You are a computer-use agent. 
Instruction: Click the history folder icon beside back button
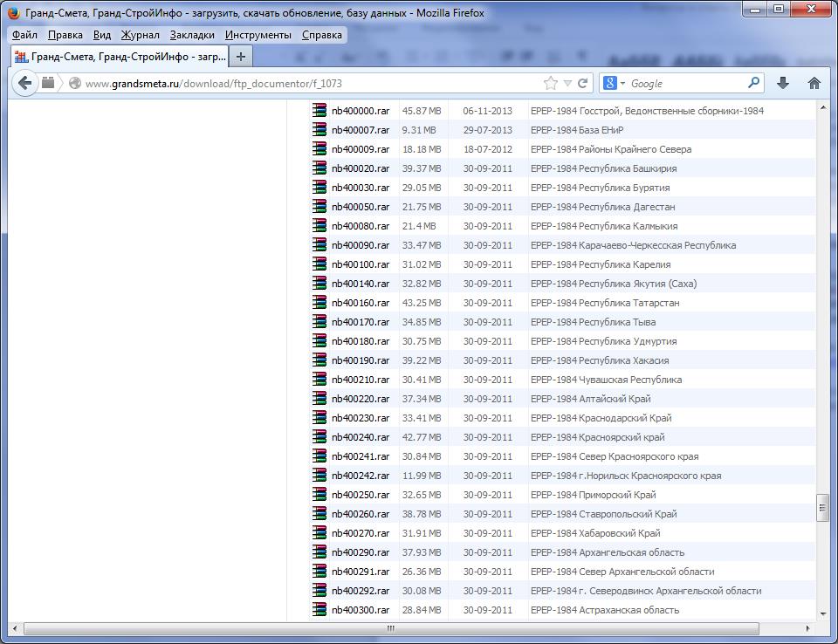coord(48,83)
